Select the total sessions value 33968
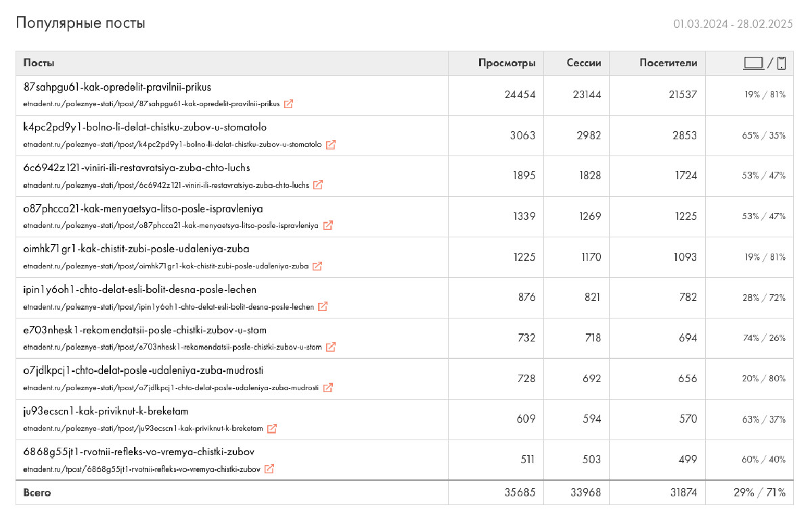Viewport: 812px width, 520px height. point(586,493)
